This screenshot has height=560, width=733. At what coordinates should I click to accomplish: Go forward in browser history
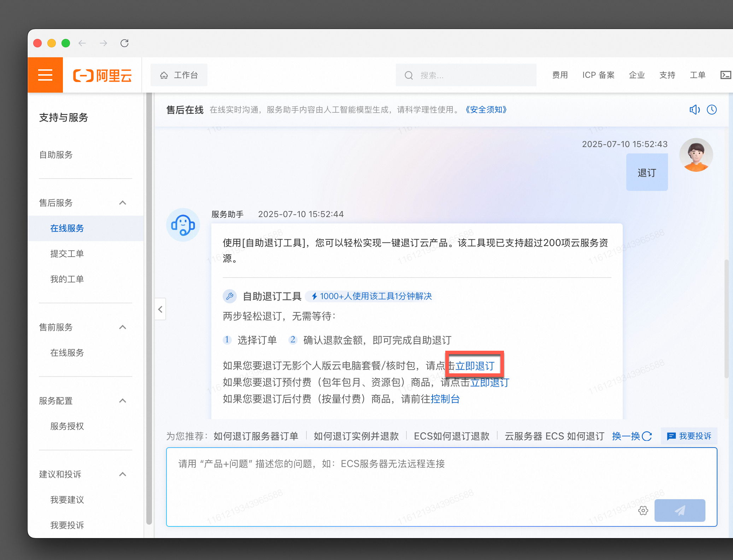(x=103, y=43)
